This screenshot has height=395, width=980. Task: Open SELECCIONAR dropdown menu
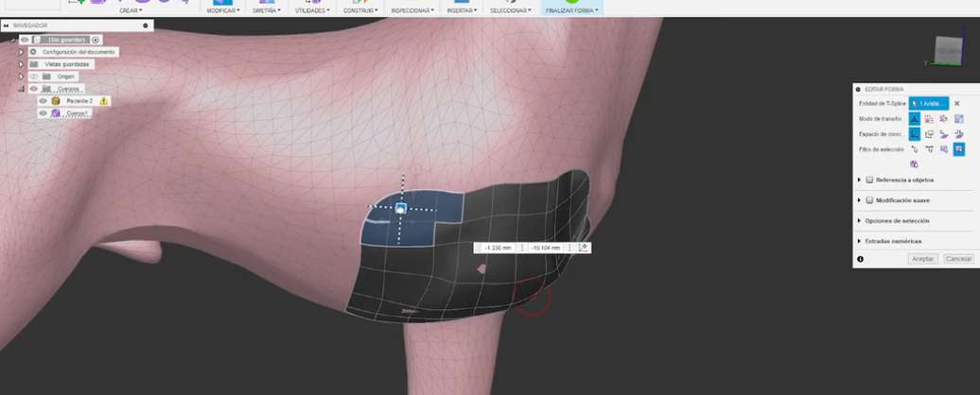(x=511, y=10)
